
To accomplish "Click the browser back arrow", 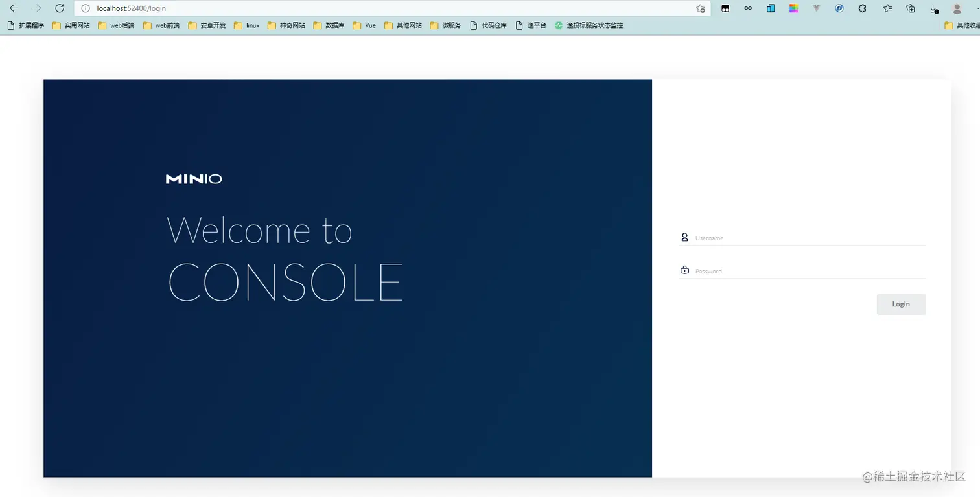I will click(14, 8).
